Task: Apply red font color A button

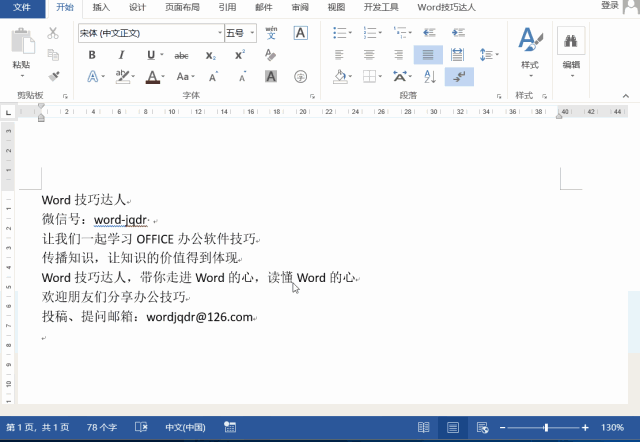Action: [152, 77]
